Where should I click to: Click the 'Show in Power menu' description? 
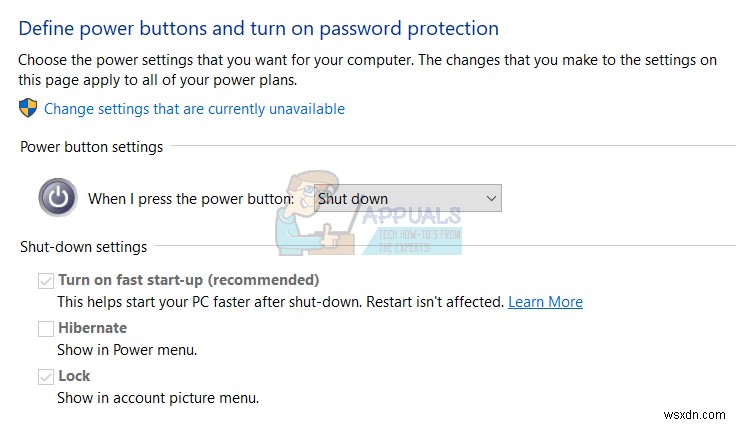(127, 350)
